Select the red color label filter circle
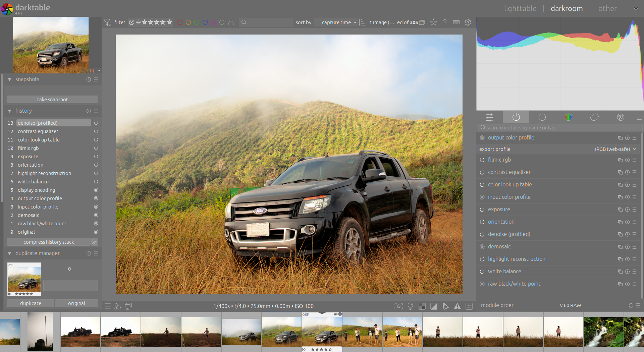 [180, 22]
